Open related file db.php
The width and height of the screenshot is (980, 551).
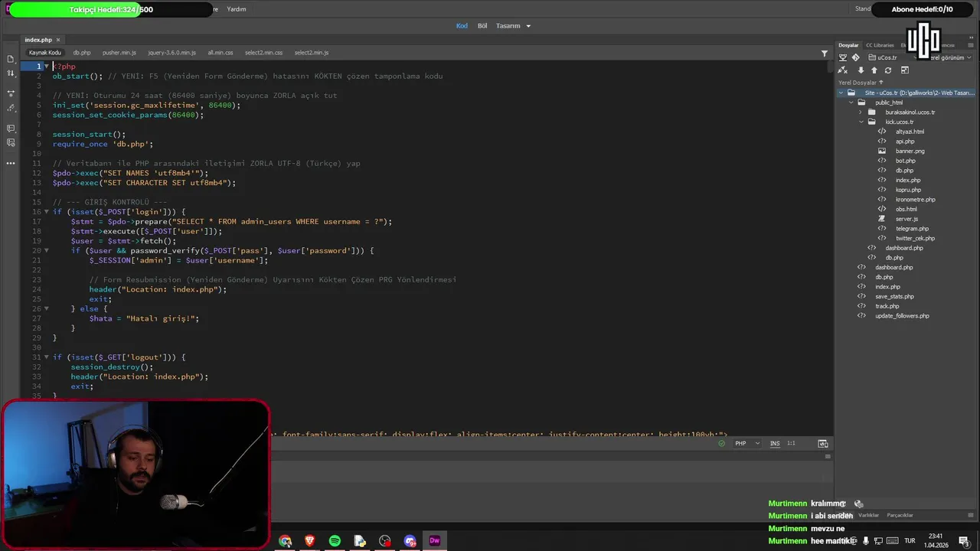click(x=82, y=53)
